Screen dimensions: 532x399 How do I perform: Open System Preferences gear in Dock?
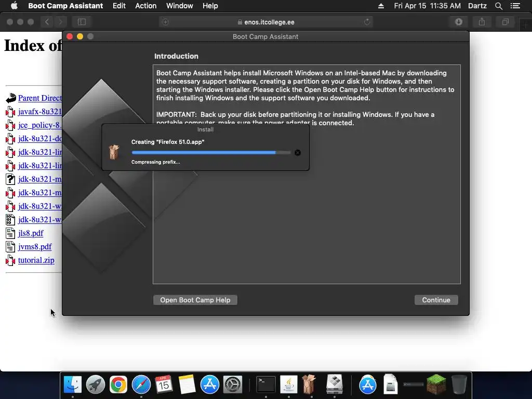coord(232,384)
